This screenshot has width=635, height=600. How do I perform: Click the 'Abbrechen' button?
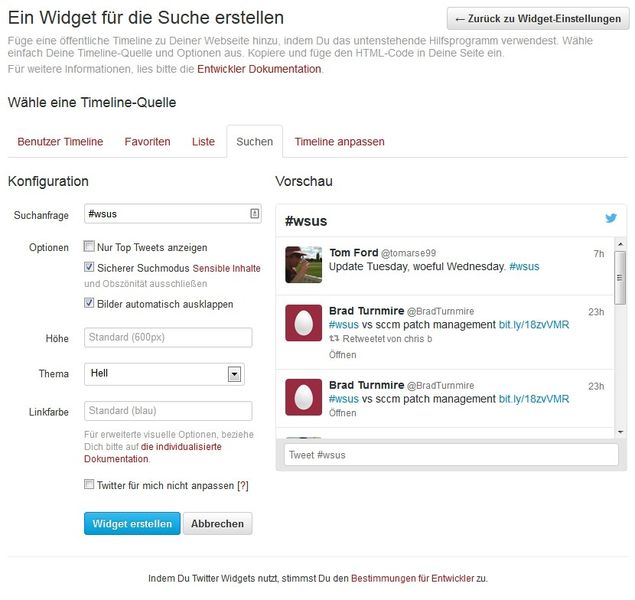(217, 523)
